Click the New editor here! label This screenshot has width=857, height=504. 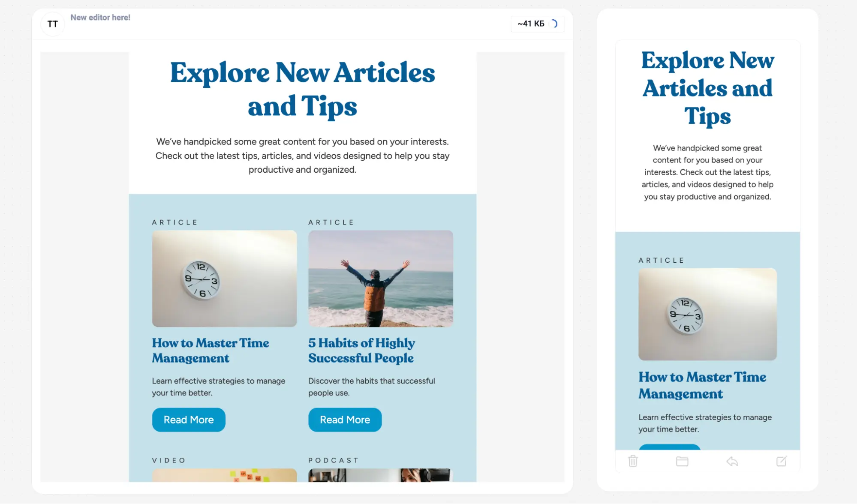pyautogui.click(x=100, y=18)
